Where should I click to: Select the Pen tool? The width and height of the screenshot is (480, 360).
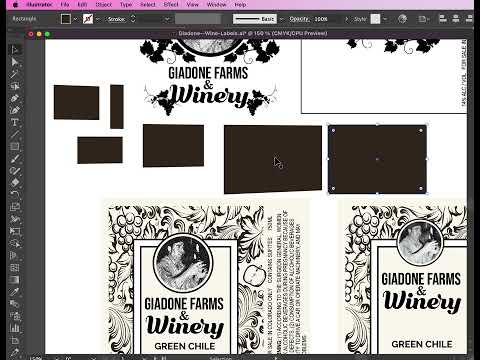15,98
